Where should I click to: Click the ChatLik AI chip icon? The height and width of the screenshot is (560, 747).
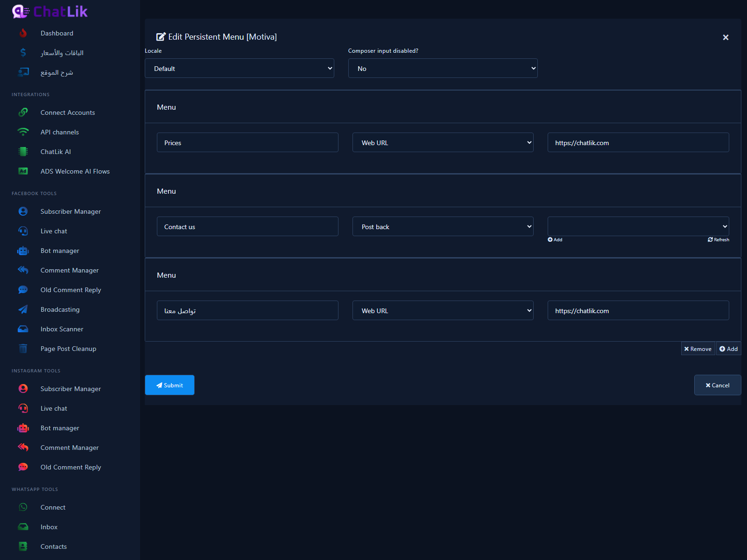(23, 152)
